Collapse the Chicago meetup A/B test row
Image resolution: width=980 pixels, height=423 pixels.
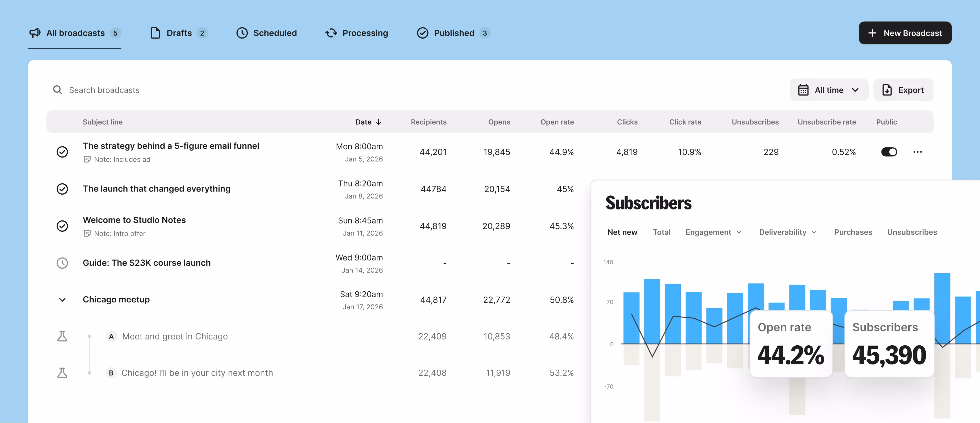62,300
